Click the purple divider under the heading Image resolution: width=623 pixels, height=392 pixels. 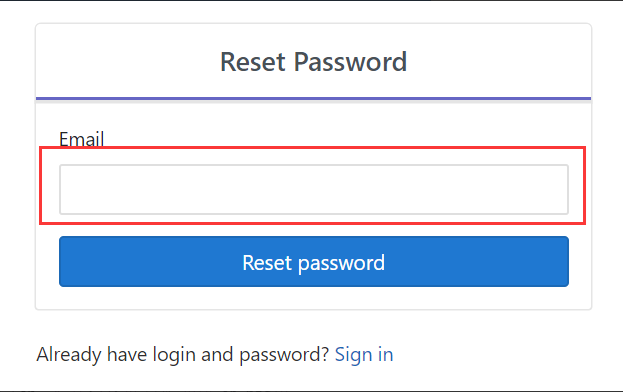click(x=313, y=98)
